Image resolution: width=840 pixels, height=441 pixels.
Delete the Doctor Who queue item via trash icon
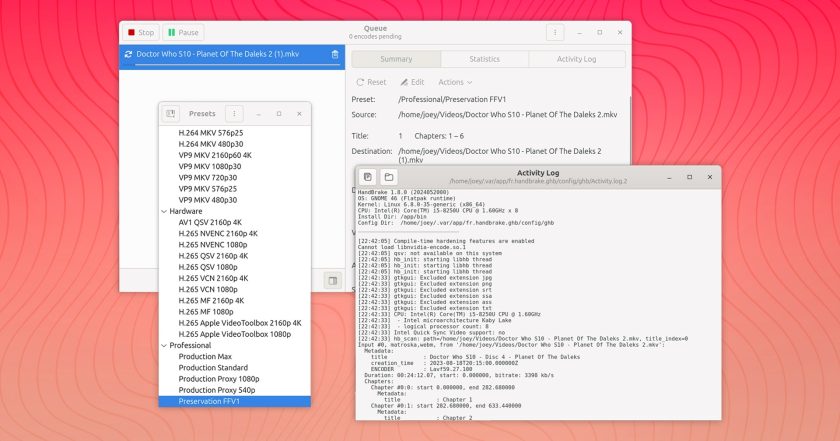pyautogui.click(x=335, y=54)
